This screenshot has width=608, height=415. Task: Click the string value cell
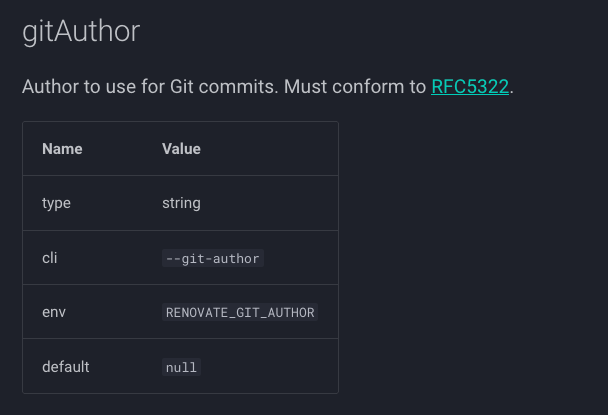click(x=181, y=203)
